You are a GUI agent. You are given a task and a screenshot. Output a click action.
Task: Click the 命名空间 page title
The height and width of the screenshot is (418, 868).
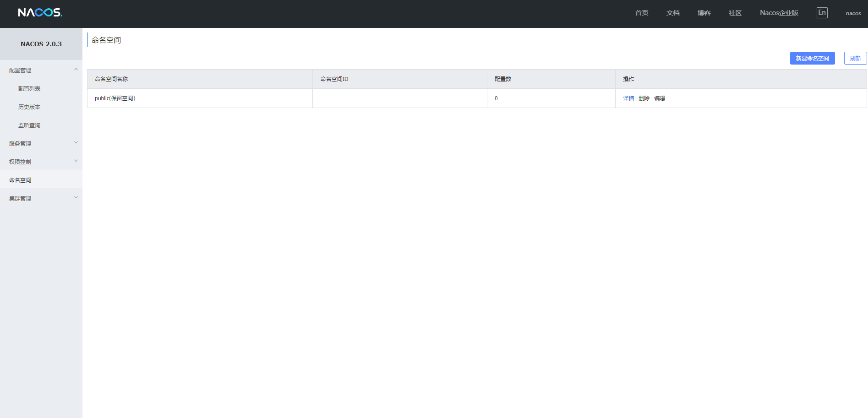106,40
